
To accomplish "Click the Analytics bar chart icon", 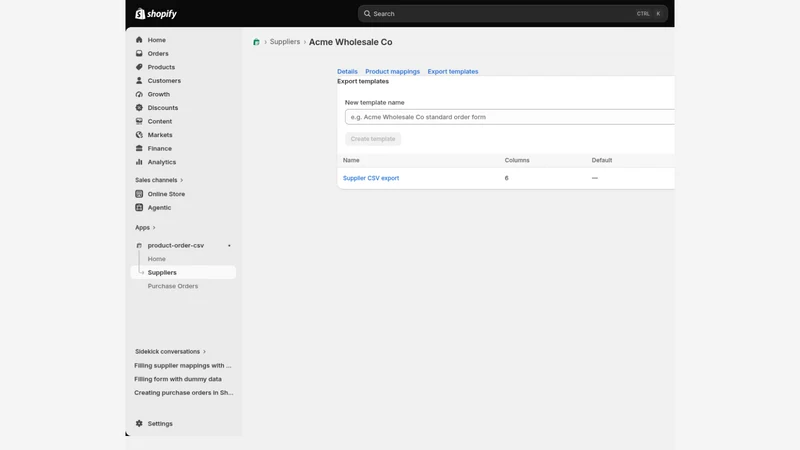I will [139, 162].
